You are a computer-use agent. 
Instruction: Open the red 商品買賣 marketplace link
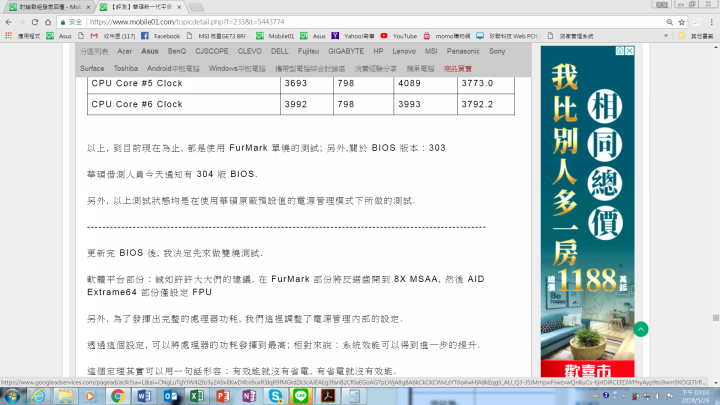458,68
